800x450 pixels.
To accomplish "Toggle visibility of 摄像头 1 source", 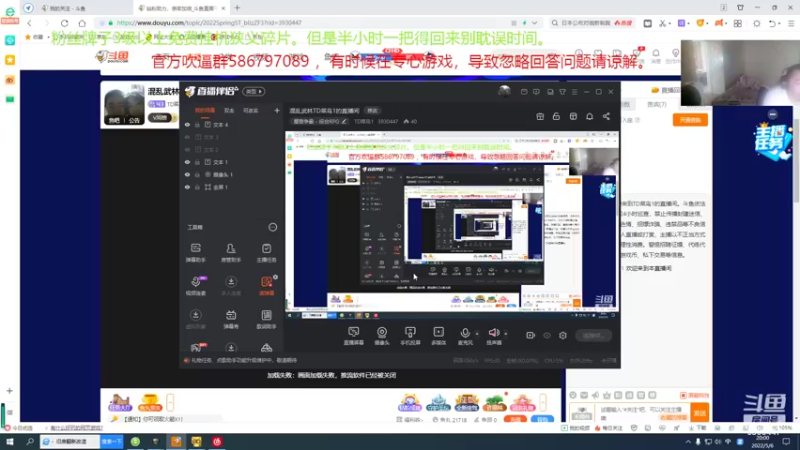I will point(187,174).
